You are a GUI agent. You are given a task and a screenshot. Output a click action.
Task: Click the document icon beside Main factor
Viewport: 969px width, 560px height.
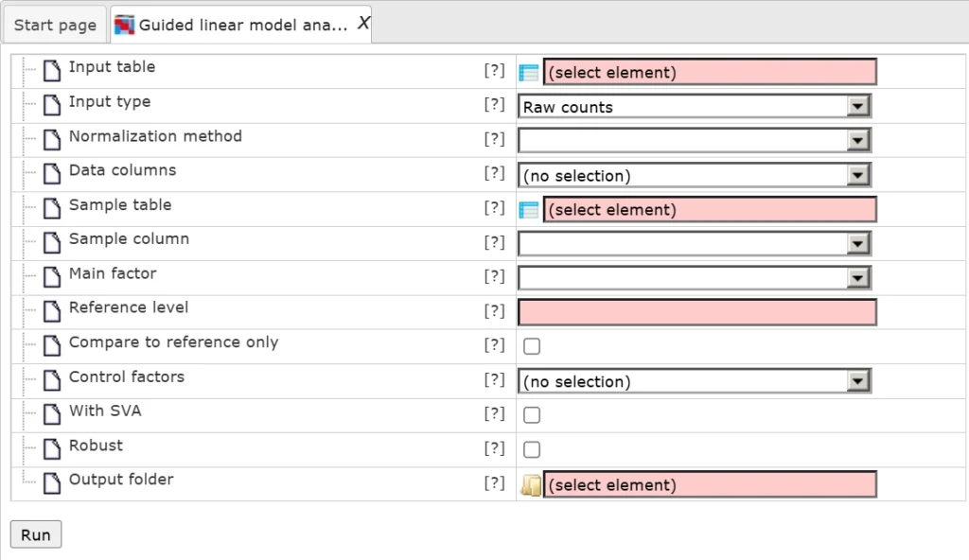click(53, 276)
